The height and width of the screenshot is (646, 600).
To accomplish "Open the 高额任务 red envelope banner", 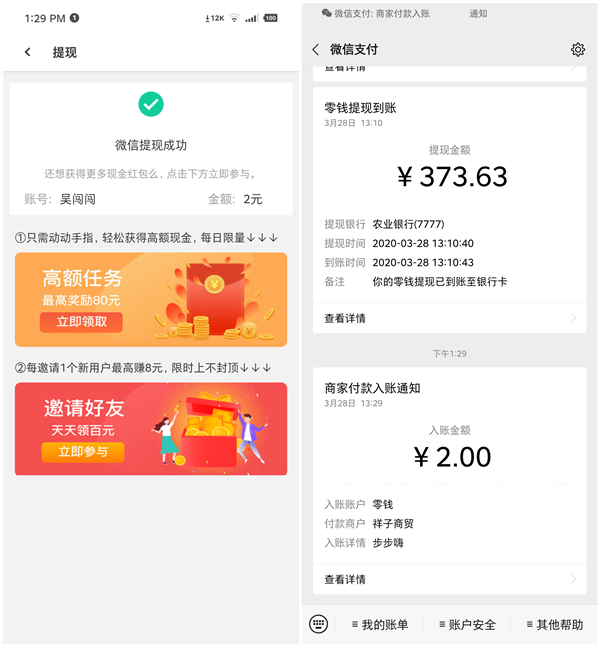I will click(151, 300).
